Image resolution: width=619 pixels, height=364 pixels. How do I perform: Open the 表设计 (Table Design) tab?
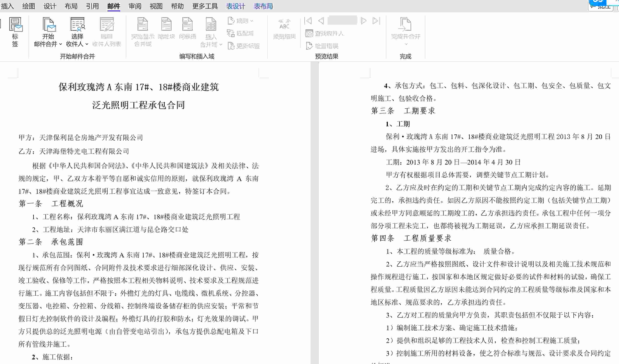tap(236, 6)
